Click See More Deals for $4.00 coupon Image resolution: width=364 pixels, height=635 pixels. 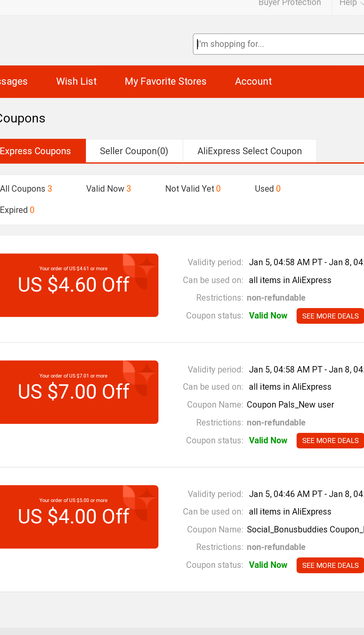coord(330,565)
